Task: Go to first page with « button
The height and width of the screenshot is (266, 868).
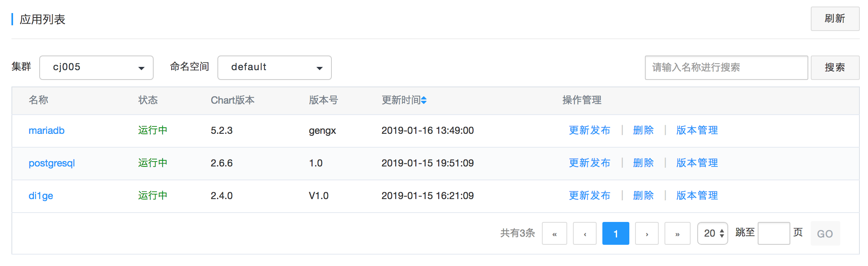Action: point(555,233)
